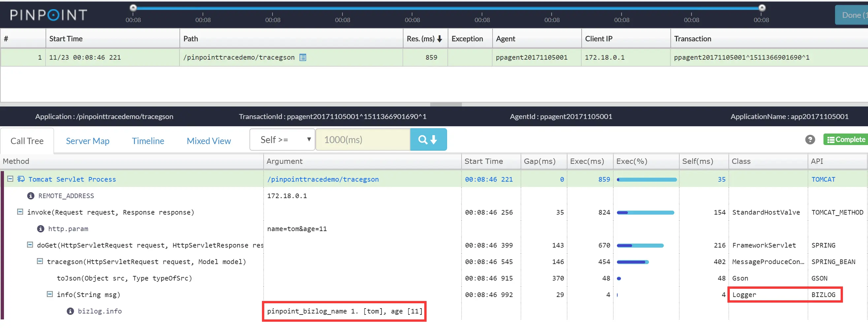Open the Self >= filter dropdown
868x328 pixels.
coord(282,140)
